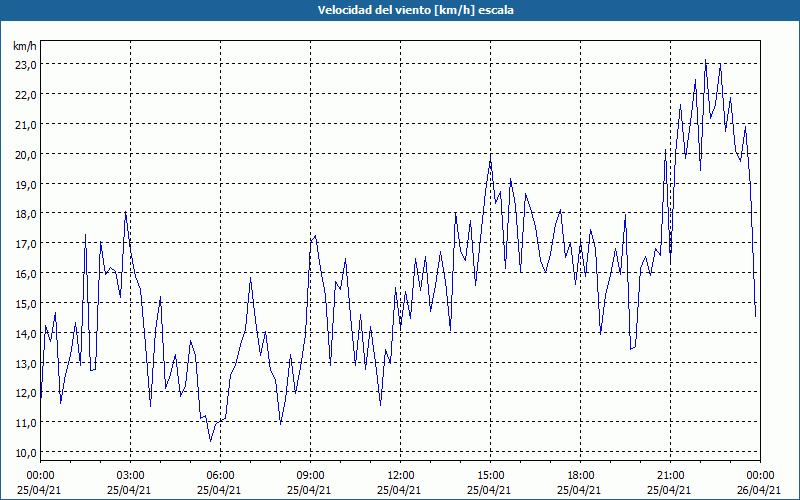800x500 pixels.
Task: Click the 26/04/21 date label
Action: pos(760,490)
